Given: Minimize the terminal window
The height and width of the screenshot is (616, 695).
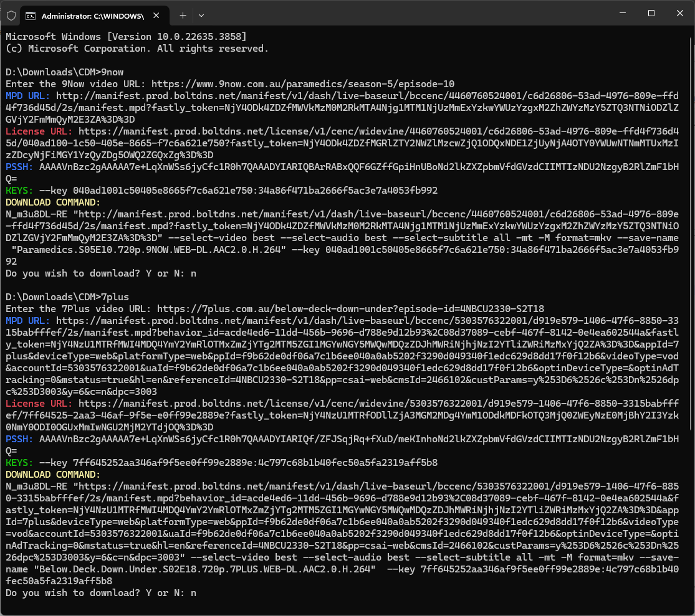Looking at the screenshot, I should (622, 13).
